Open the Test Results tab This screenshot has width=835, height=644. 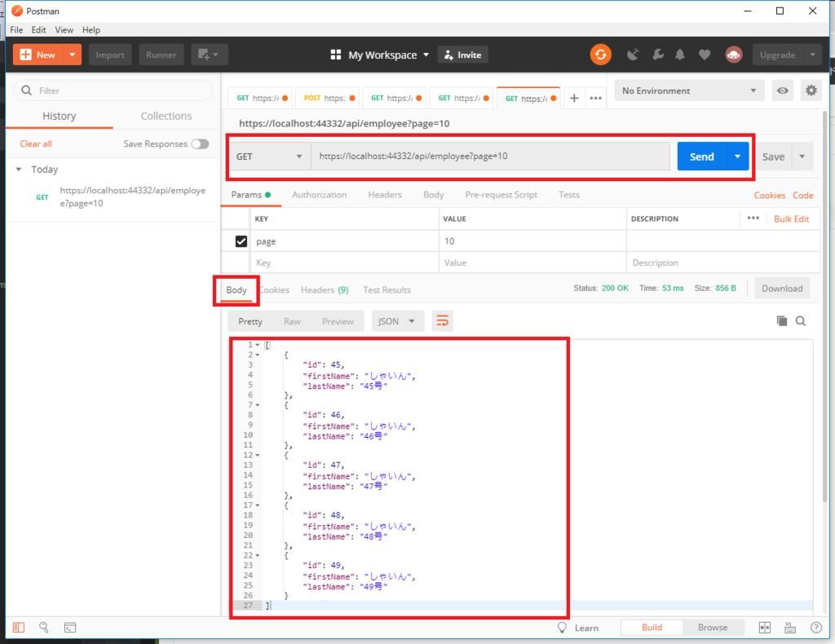coord(387,289)
